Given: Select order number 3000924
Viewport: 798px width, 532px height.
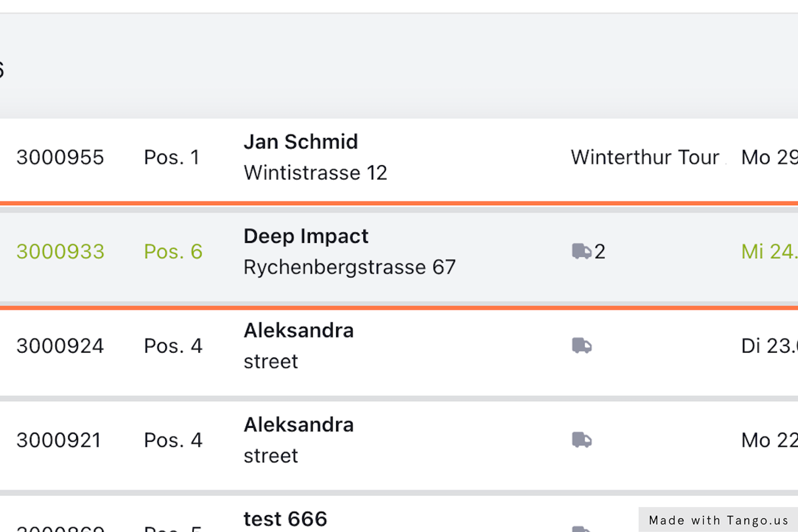Looking at the screenshot, I should tap(60, 346).
